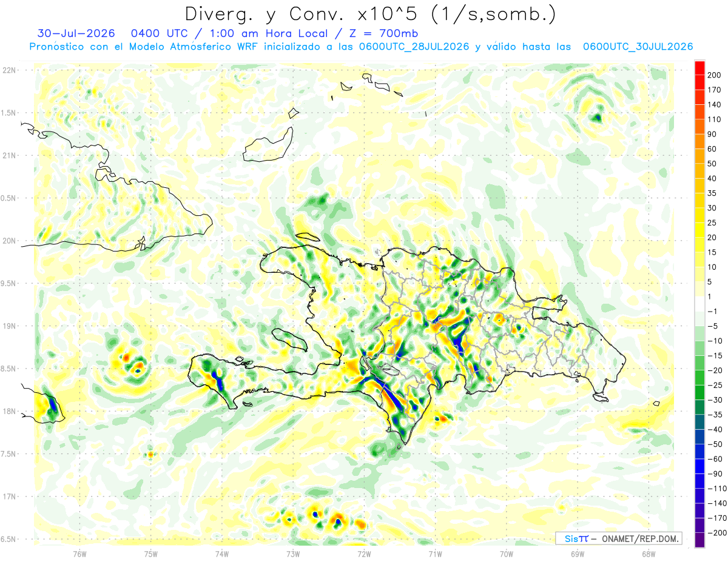728x562 pixels.
Task: Click the '22N' latitude axis label
Action: tap(9, 70)
